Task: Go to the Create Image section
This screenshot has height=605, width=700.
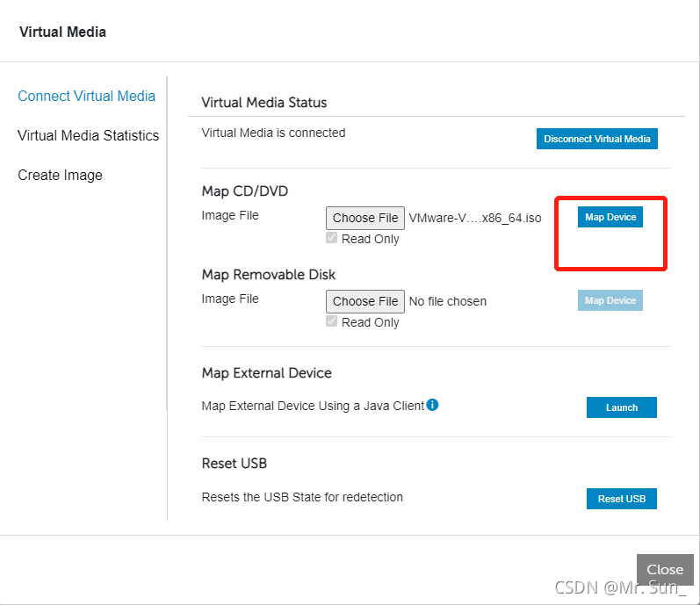Action: (60, 176)
